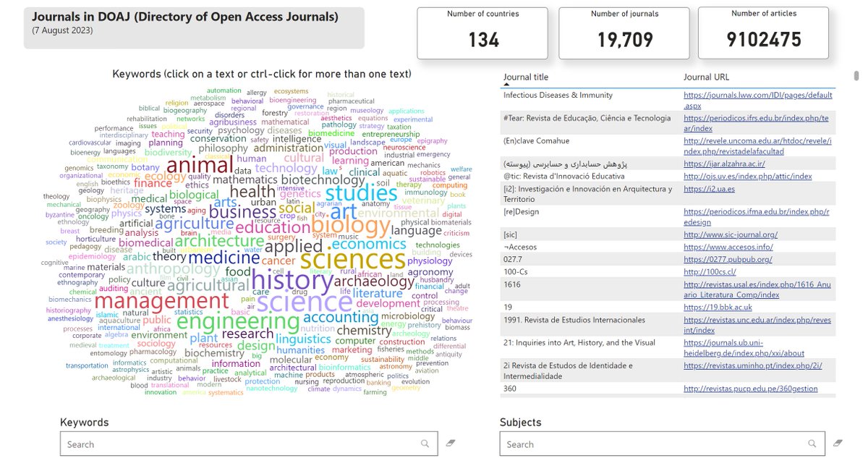Click the journals table vertical scrollbar

click(856, 75)
